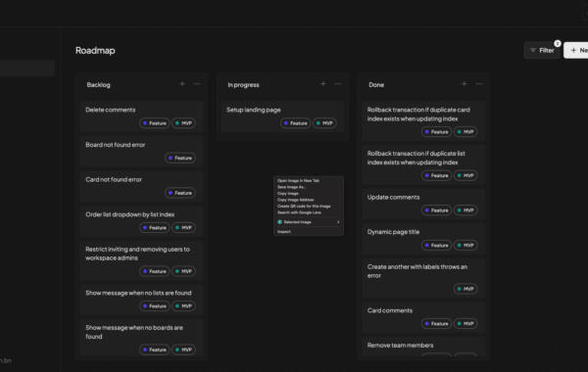Screen dimensions: 588x372
Task: Click the In progress list title
Action: coord(243,84)
